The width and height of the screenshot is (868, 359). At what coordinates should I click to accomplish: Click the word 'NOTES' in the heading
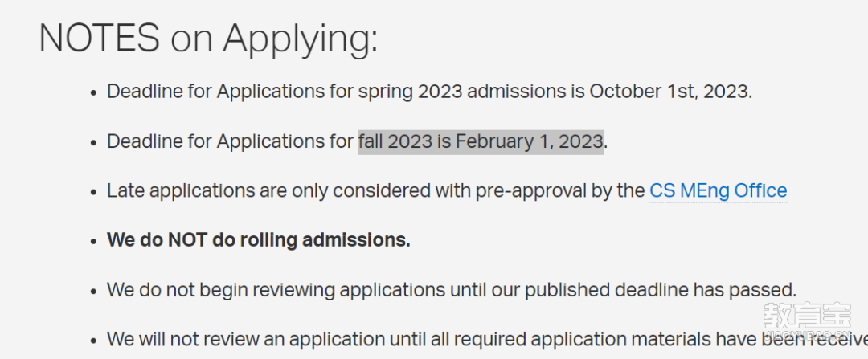tap(100, 38)
